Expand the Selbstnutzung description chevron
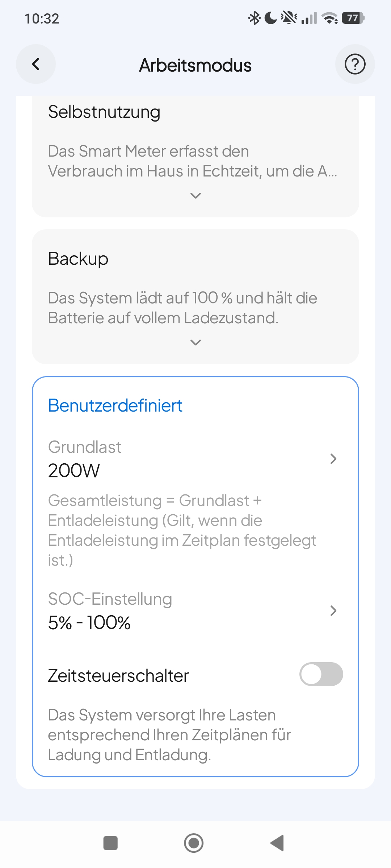 click(195, 196)
